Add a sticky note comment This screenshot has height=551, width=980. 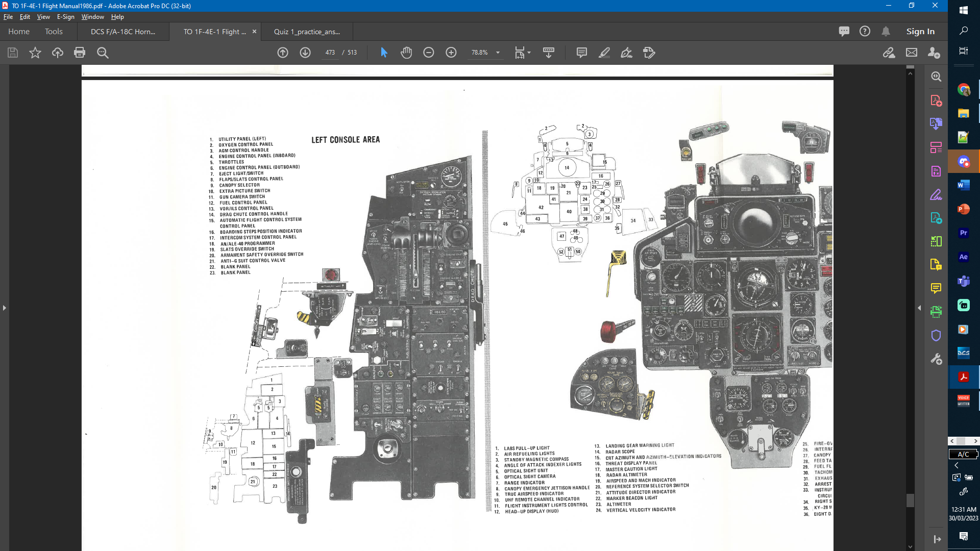tap(581, 53)
